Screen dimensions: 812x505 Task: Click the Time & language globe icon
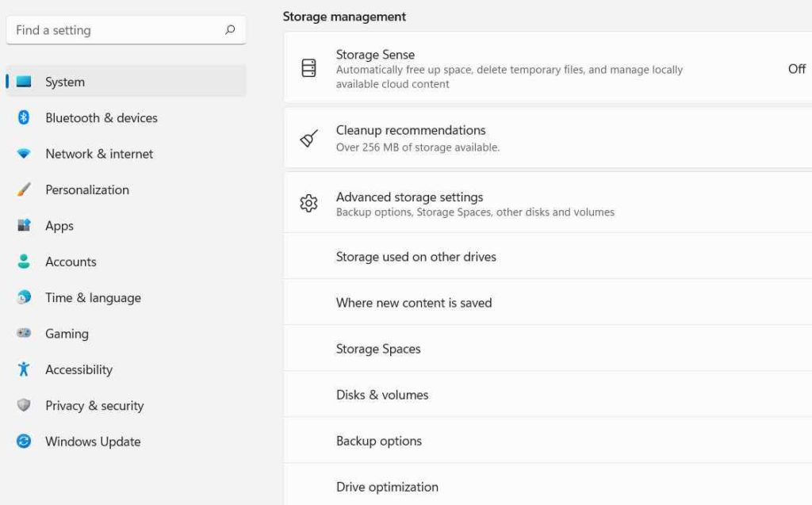click(24, 297)
